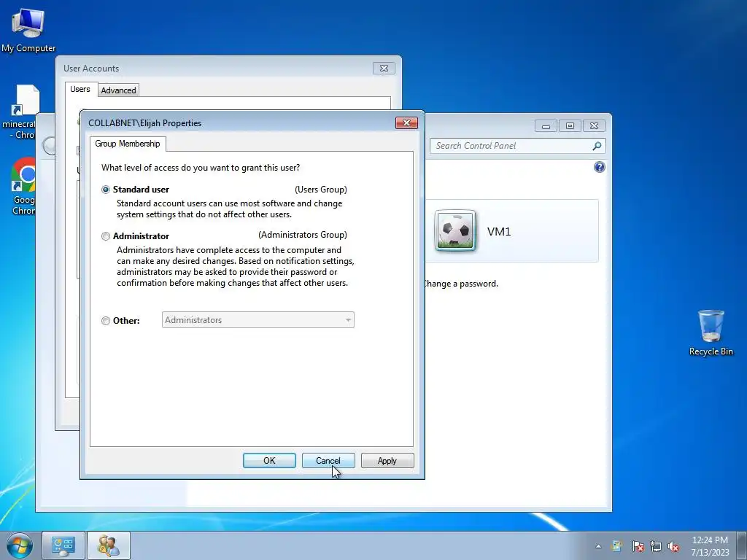The width and height of the screenshot is (747, 560).
Task: Choose the Other group radio option
Action: click(106, 321)
